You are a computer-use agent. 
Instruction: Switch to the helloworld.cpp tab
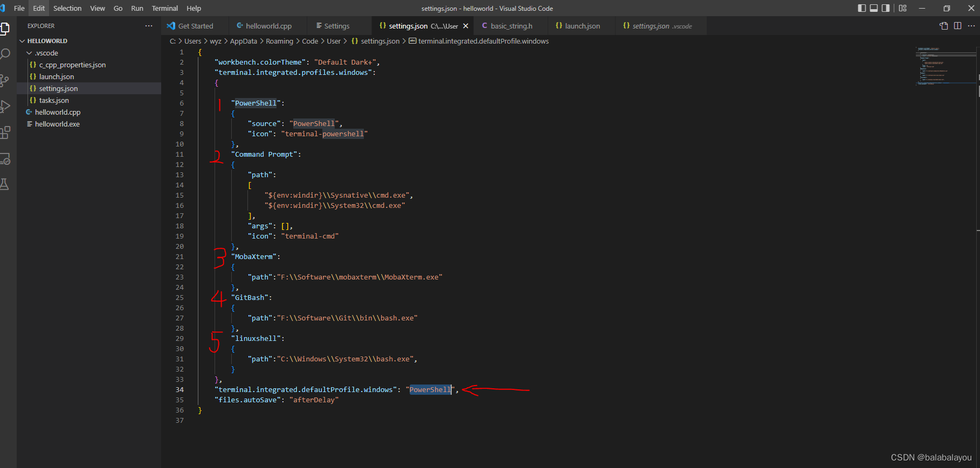[x=268, y=26]
